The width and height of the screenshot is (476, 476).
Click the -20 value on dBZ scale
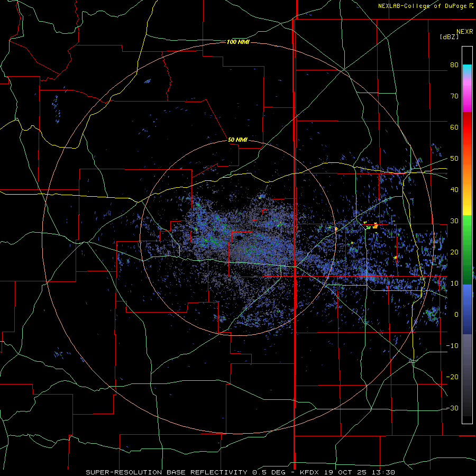pos(452,377)
